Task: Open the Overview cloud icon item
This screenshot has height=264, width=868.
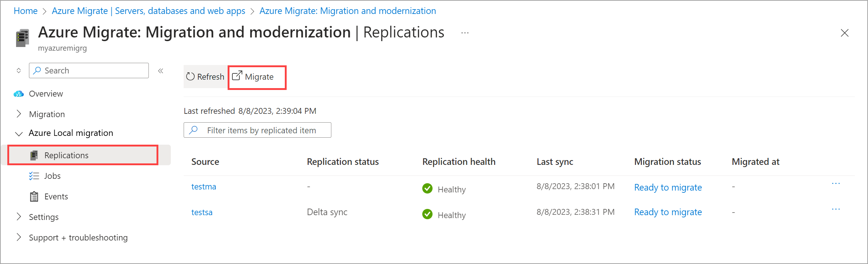Action: (19, 94)
